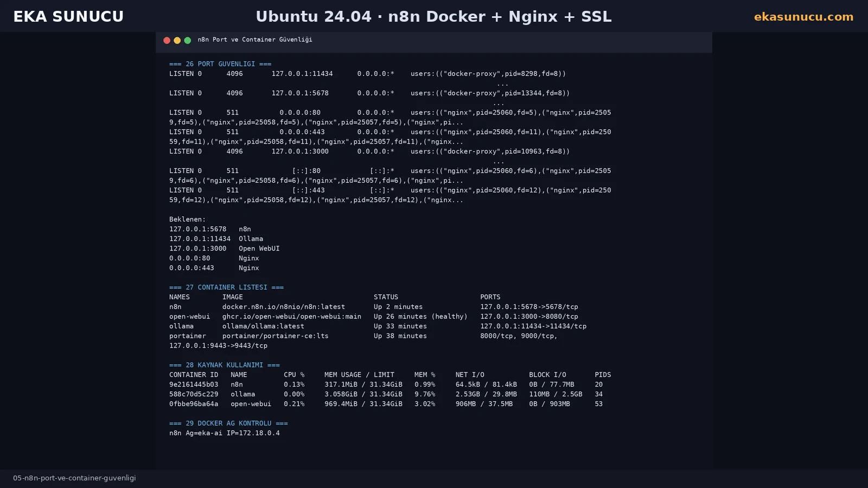Open the ekasunucu.com link in the header
This screenshot has width=868, height=488.
(803, 17)
